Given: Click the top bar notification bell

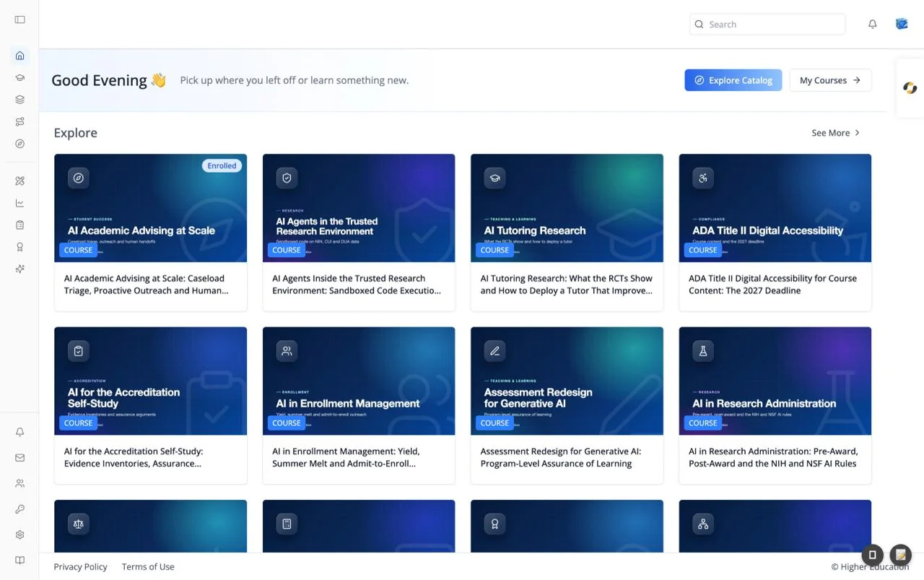Looking at the screenshot, I should 872,24.
